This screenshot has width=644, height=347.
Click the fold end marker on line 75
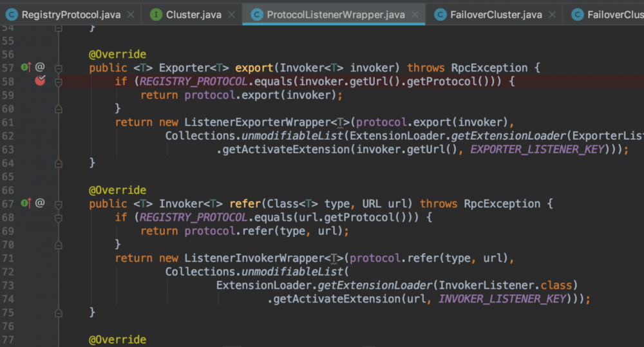pos(59,313)
